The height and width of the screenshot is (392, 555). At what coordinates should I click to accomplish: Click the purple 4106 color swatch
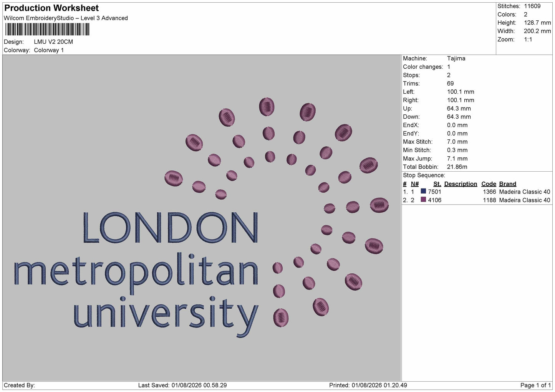(423, 200)
